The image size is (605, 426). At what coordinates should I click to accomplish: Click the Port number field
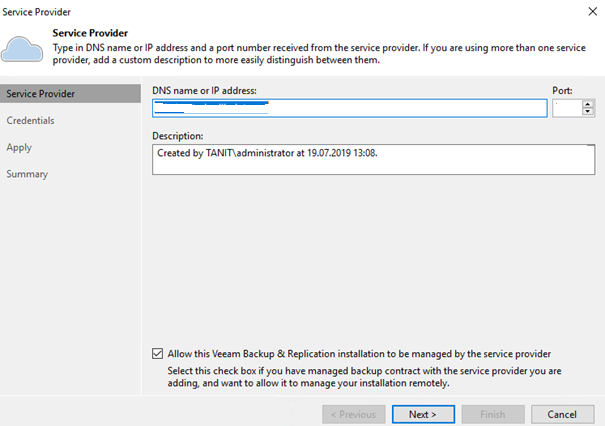click(x=567, y=108)
